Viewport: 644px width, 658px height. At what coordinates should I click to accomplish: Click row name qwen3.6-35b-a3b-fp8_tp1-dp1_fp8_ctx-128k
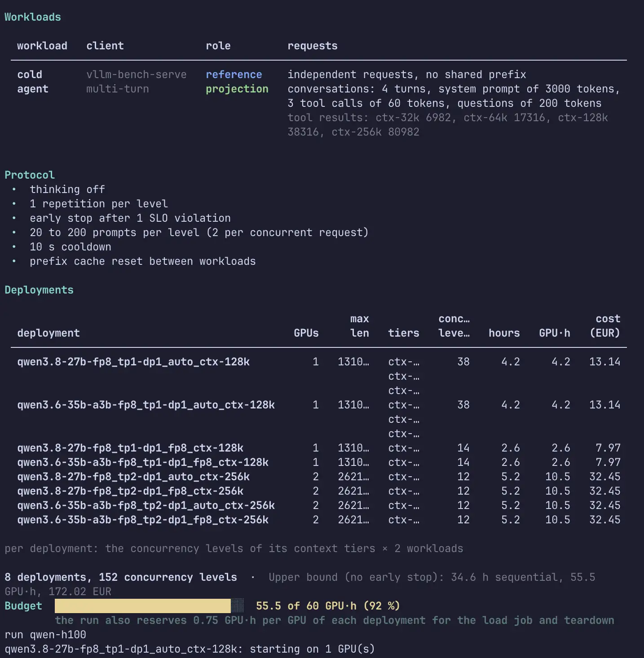143,462
